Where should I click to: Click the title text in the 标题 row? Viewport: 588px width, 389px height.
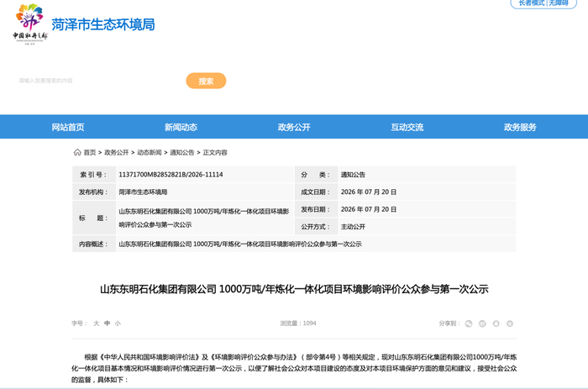(204, 218)
